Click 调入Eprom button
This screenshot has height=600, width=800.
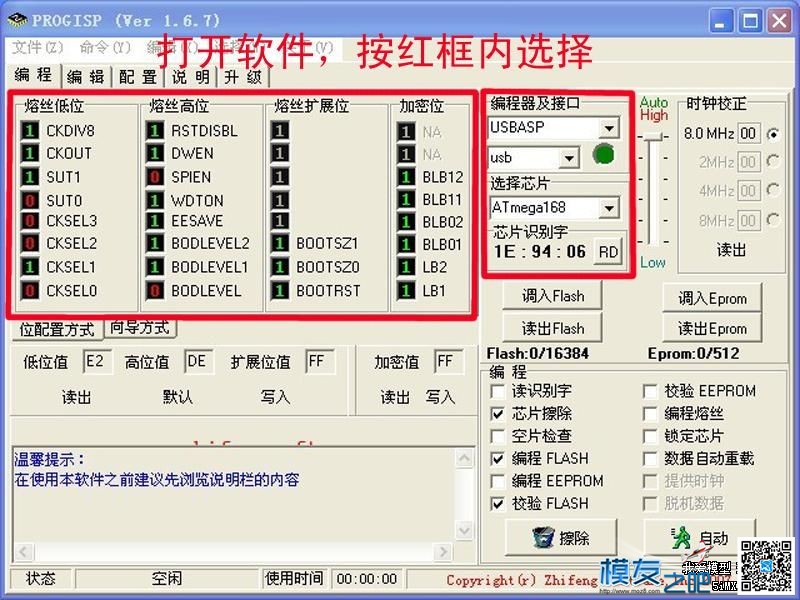712,298
